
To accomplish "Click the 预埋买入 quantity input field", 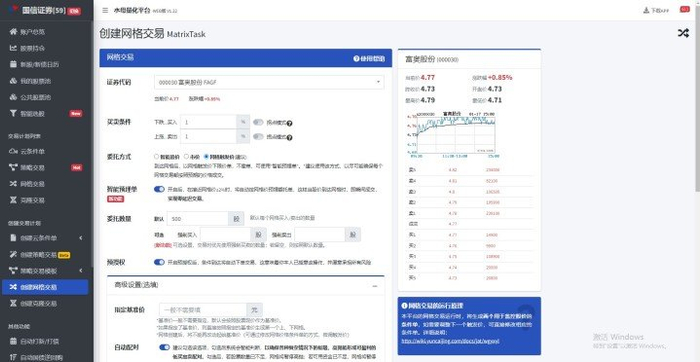I will click(225, 234).
